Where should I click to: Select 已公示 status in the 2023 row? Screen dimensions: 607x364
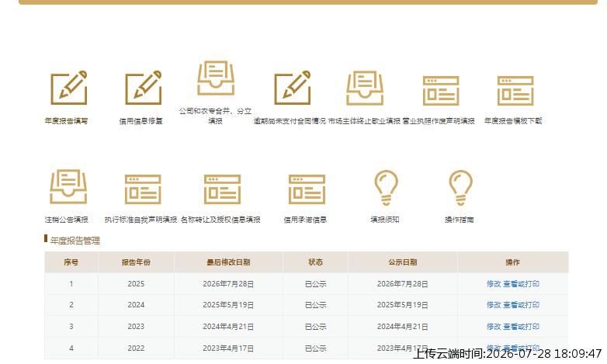point(315,327)
